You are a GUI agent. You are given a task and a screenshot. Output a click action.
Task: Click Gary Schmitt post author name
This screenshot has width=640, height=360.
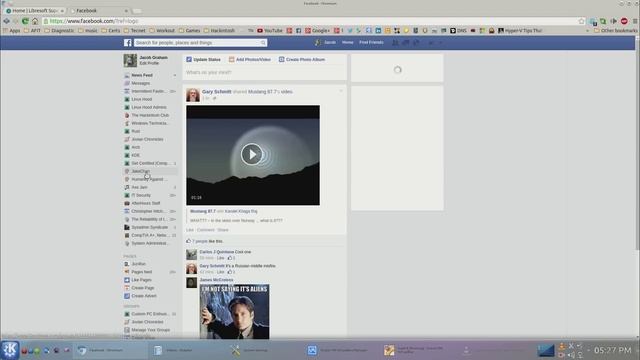click(217, 92)
